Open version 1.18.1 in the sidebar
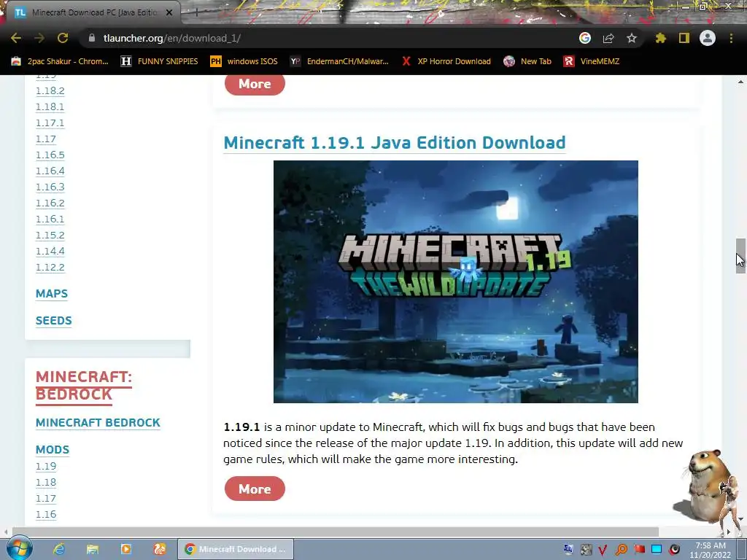Viewport: 747px width, 560px height. [x=50, y=106]
